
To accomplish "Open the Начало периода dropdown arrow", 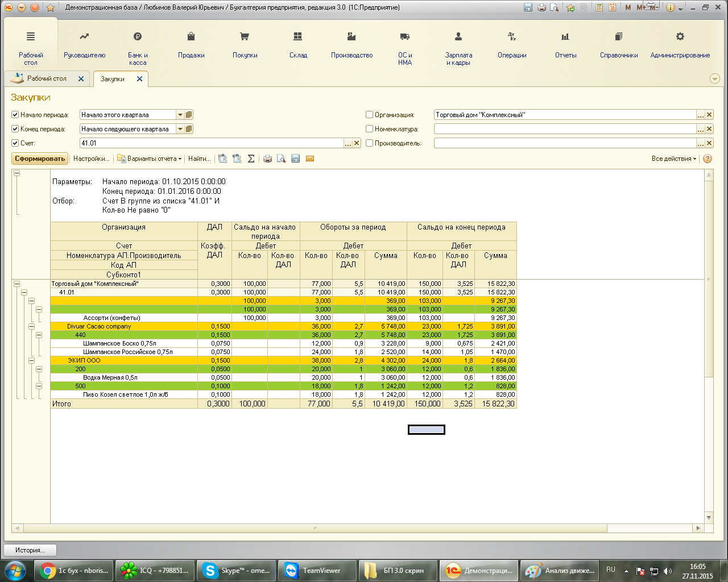I will point(180,115).
